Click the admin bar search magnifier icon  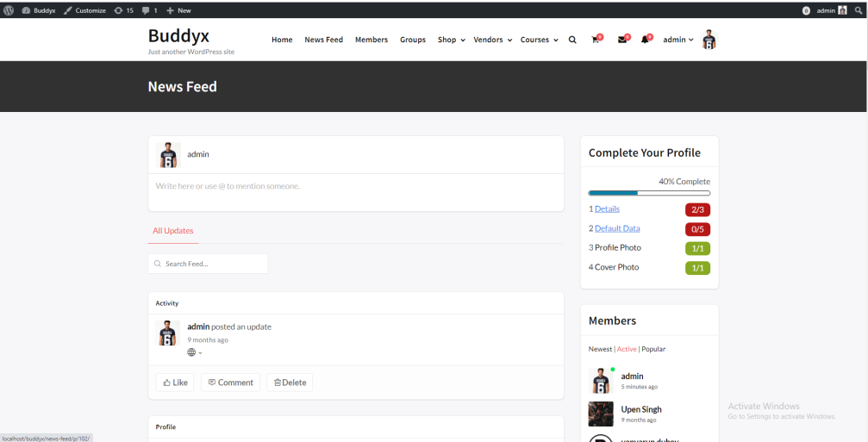(859, 10)
